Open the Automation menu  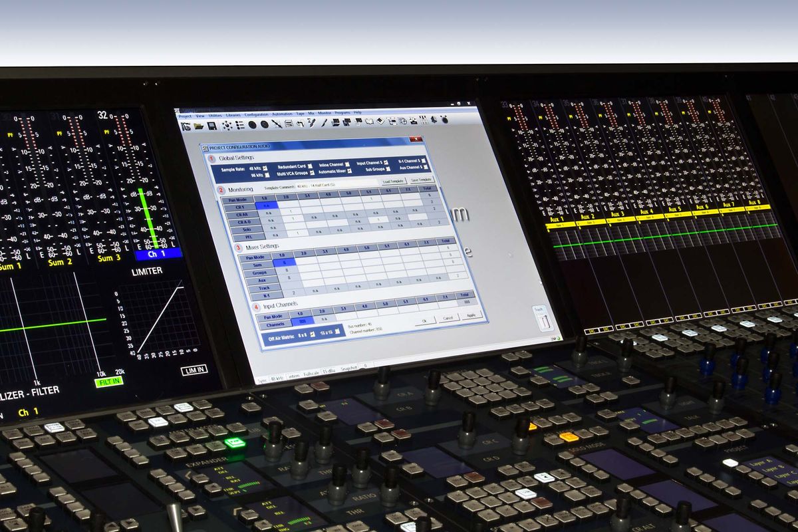coord(283,114)
